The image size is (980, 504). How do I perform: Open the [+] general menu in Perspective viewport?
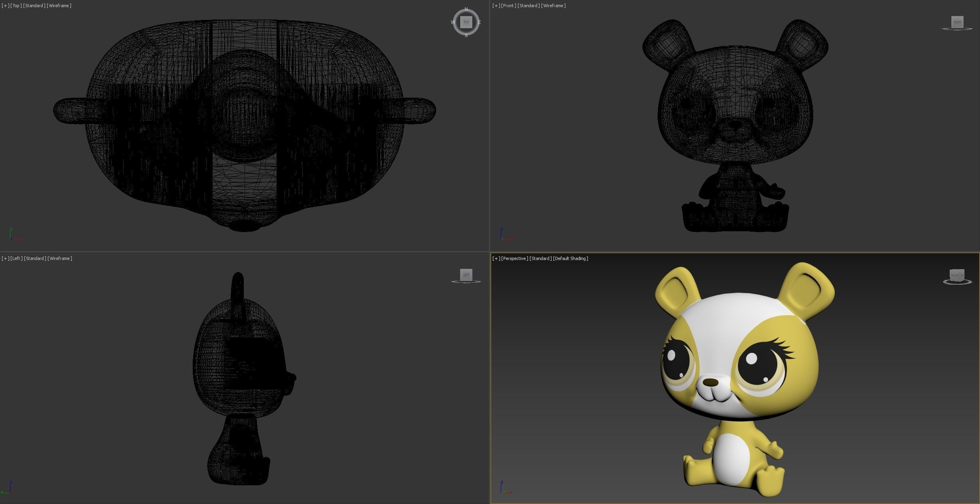pos(496,258)
